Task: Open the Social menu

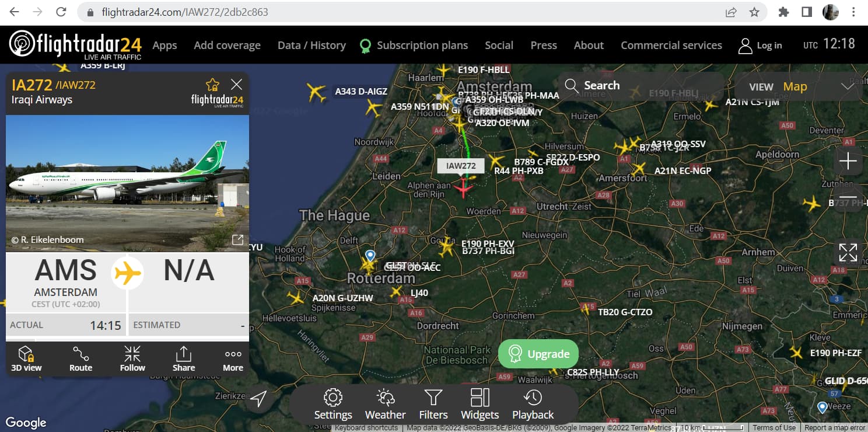Action: click(499, 46)
